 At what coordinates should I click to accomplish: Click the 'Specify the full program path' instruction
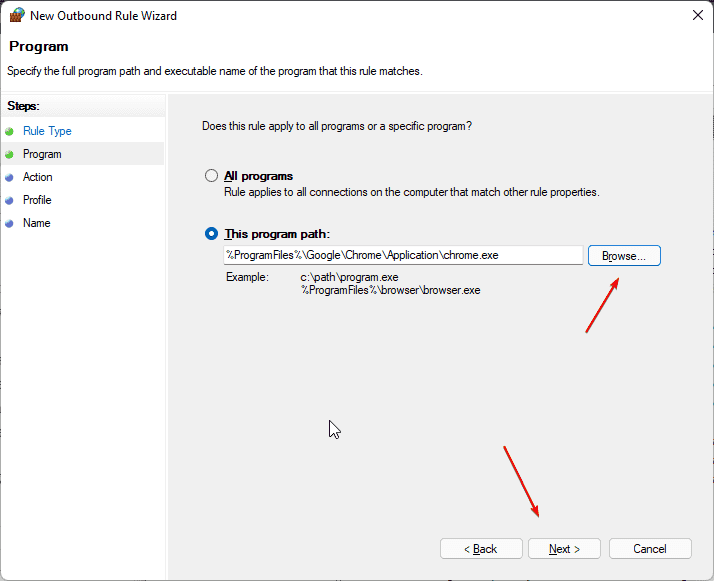pyautogui.click(x=215, y=71)
